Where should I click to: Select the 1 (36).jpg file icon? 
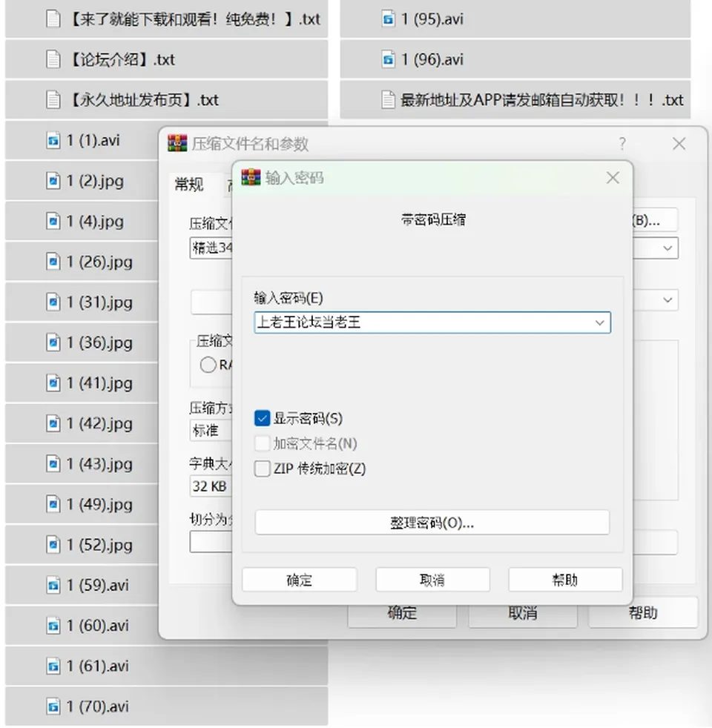53,343
